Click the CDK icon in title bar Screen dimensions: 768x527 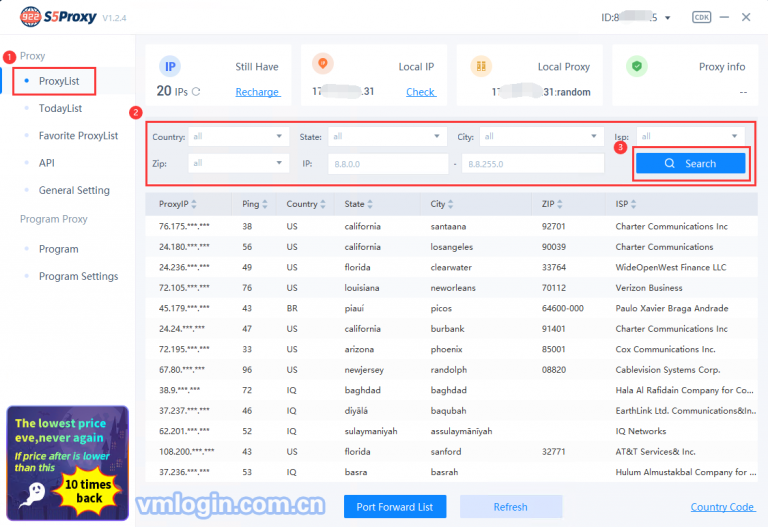point(701,17)
